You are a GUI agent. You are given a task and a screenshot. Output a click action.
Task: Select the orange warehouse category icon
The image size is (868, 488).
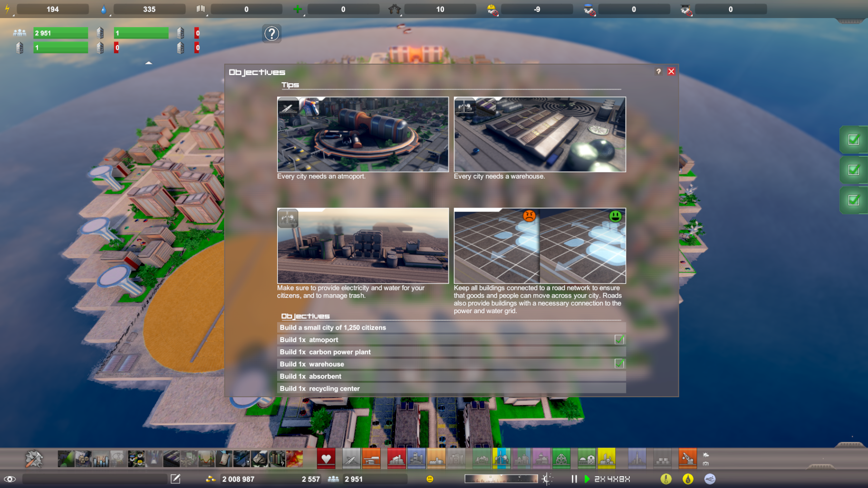tap(371, 459)
